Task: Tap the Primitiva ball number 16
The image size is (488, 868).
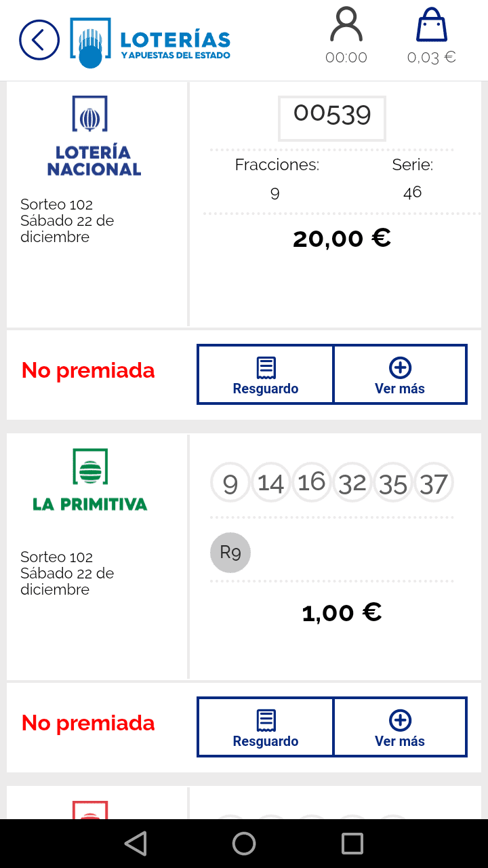Action: [x=312, y=483]
